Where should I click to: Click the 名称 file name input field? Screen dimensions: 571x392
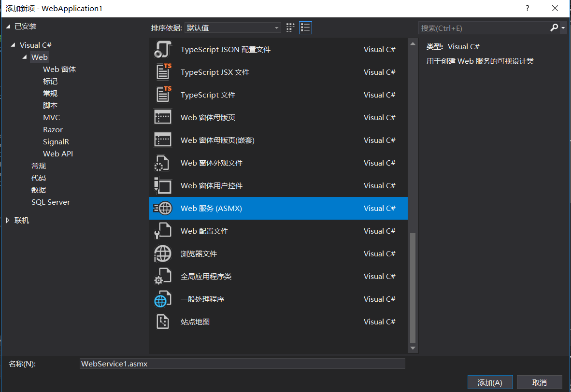pyautogui.click(x=242, y=364)
